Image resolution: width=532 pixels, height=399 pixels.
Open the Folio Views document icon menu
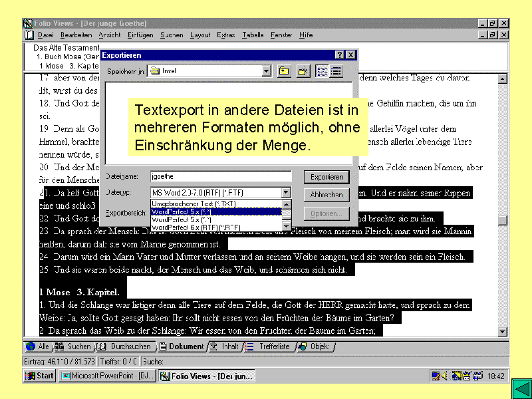point(29,35)
